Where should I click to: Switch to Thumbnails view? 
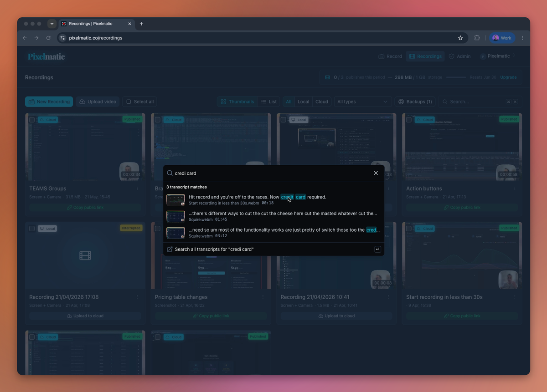click(237, 102)
